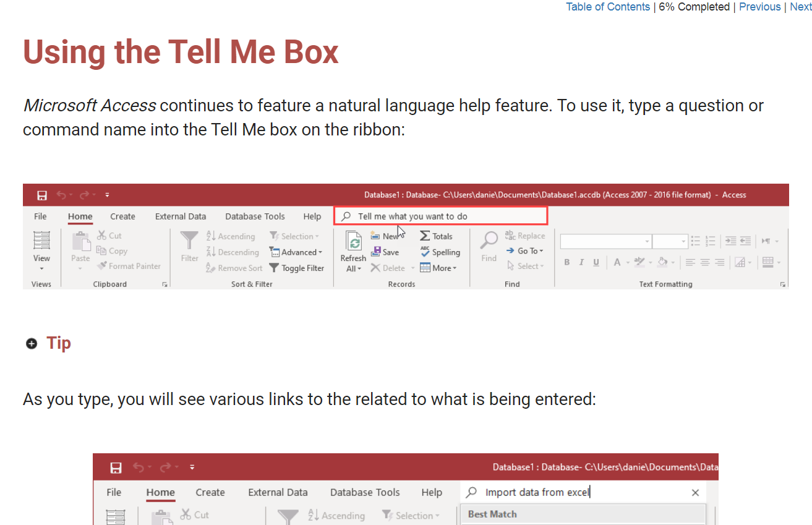812x525 pixels.
Task: Click the Copy command in the Clipboard group
Action: pos(112,251)
